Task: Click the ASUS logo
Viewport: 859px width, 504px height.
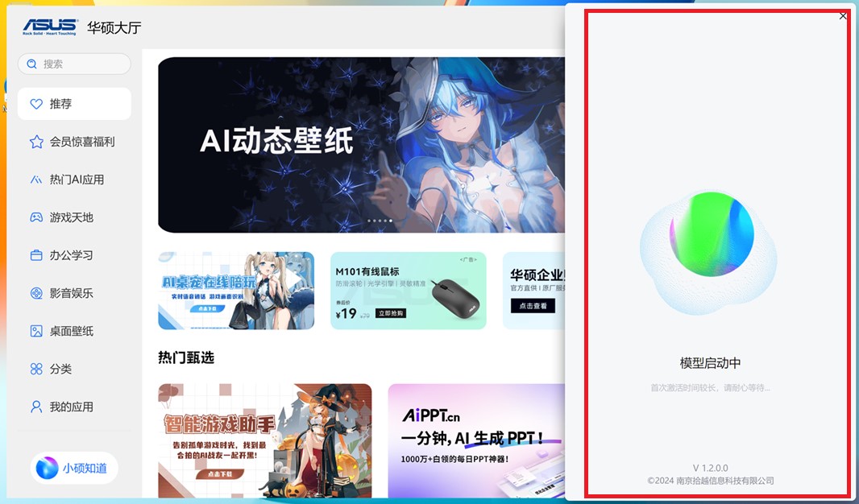Action: coord(50,27)
